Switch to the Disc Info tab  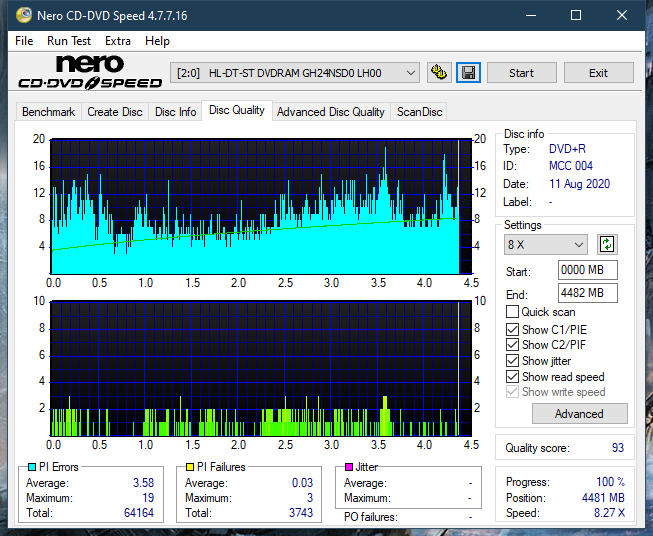coord(175,112)
